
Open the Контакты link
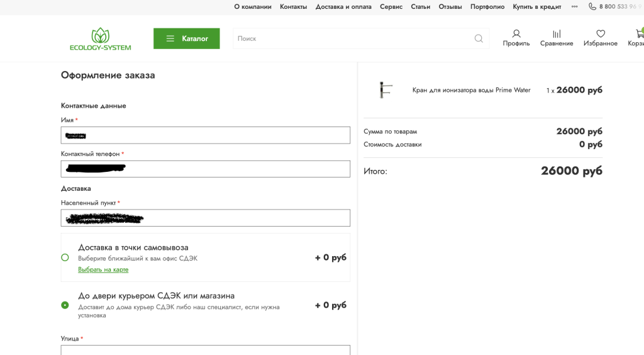pos(293,6)
